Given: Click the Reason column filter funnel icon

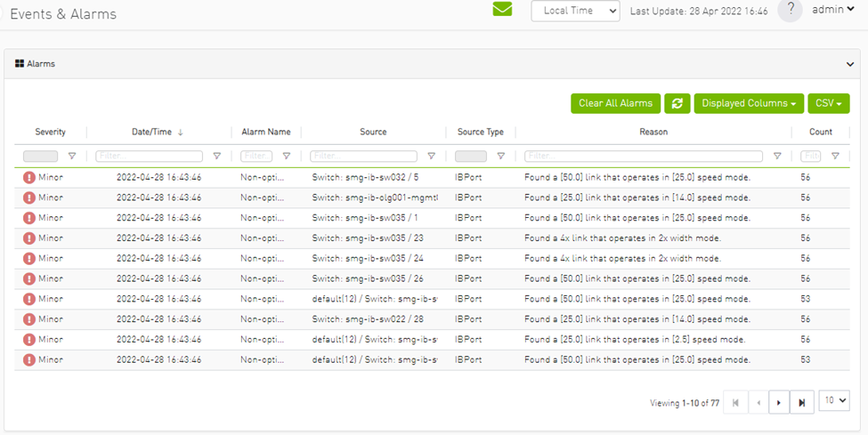Looking at the screenshot, I should point(776,156).
